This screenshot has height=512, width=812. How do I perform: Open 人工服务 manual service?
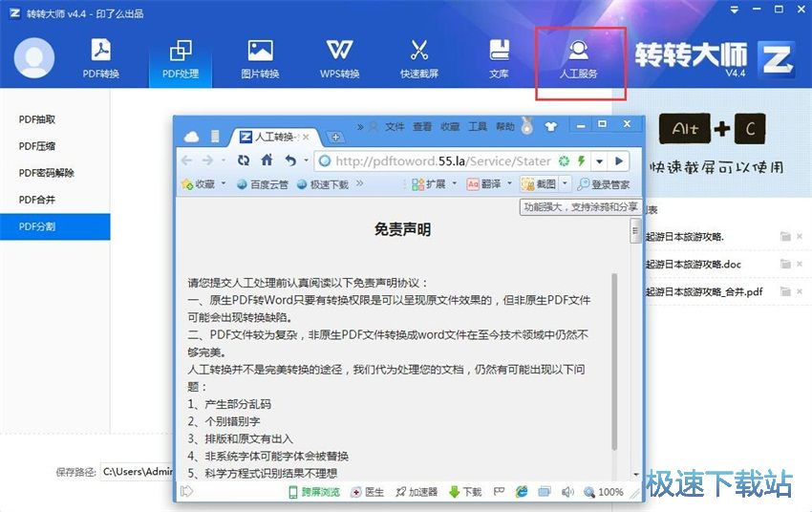tap(579, 58)
